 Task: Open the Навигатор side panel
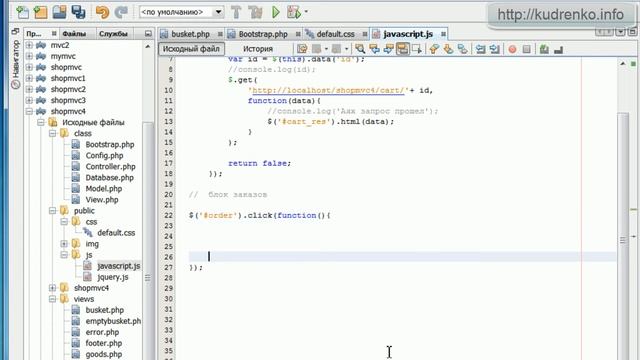(16, 64)
